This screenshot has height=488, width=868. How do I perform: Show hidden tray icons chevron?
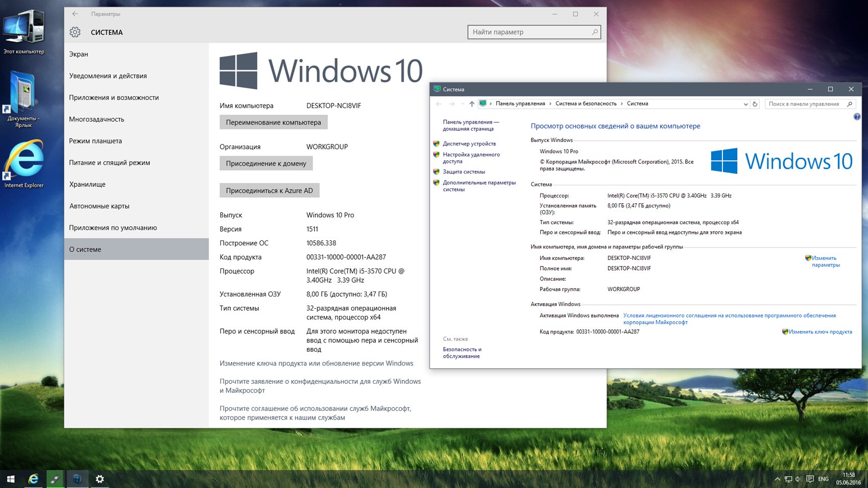coord(777,479)
